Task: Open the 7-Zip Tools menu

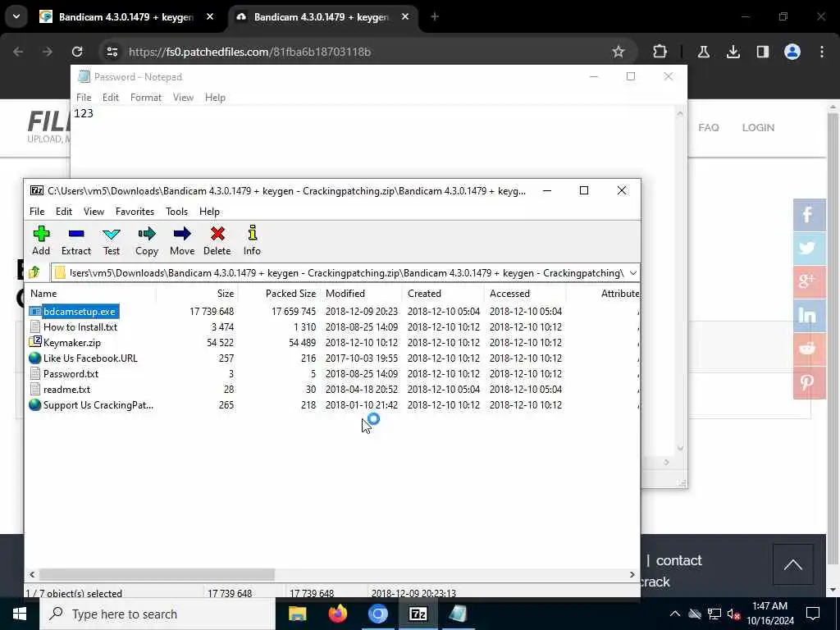Action: pos(176,211)
